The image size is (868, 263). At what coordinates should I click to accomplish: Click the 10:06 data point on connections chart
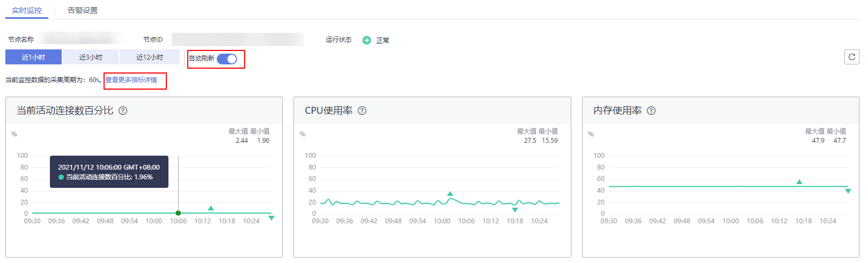178,213
